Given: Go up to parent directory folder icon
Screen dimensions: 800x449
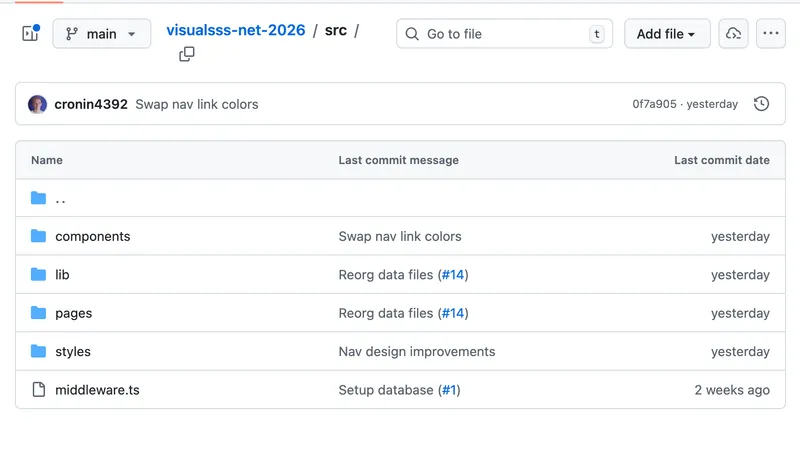Looking at the screenshot, I should (x=39, y=199).
